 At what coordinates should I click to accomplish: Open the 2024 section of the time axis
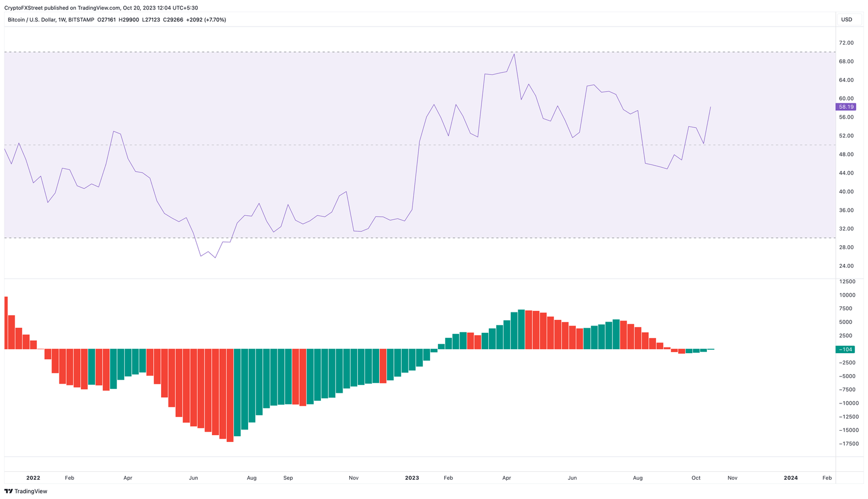[x=791, y=478]
